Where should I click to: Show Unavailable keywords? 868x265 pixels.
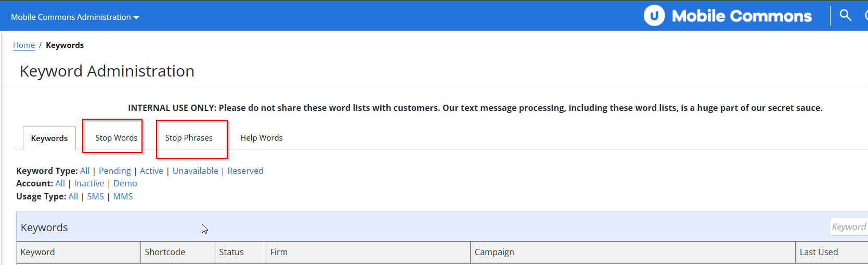pos(196,171)
